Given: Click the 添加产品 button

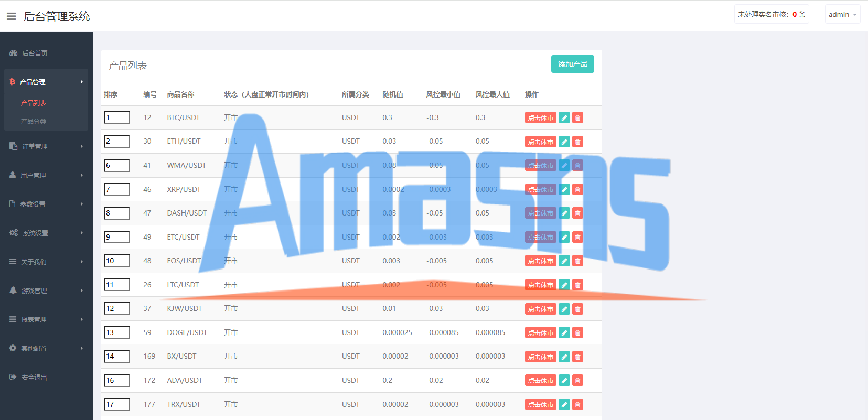Looking at the screenshot, I should click(x=573, y=64).
